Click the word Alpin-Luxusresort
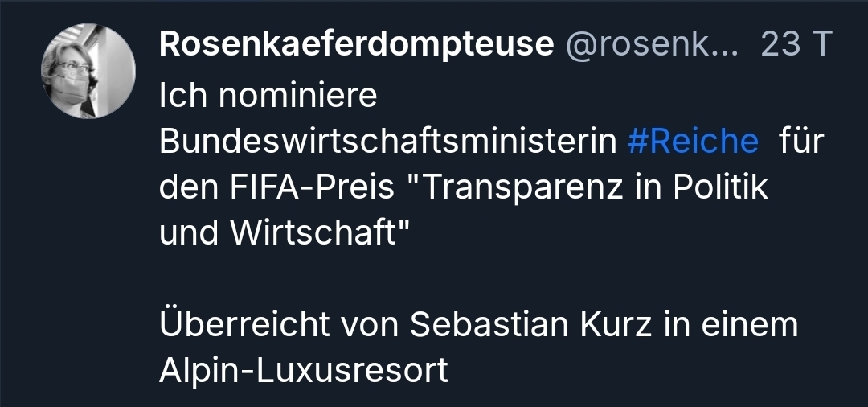 [303, 371]
